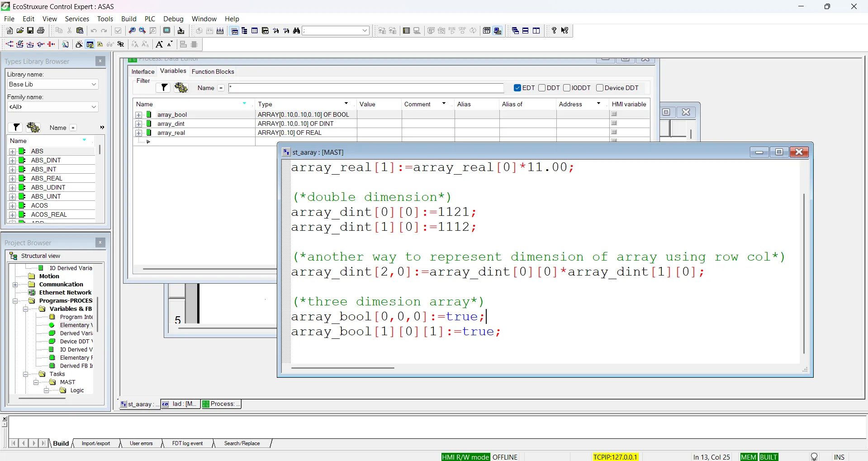Save the project using the floppy disk icon
This screenshot has height=461, width=868.
tap(30, 31)
